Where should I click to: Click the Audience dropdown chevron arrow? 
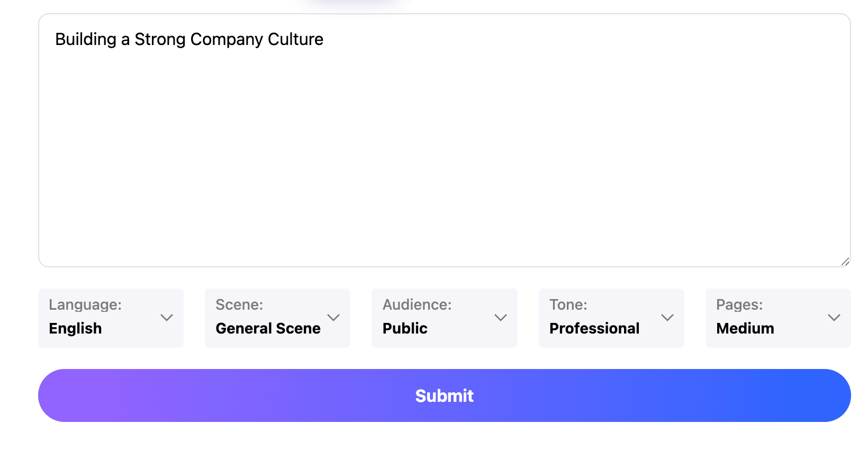point(501,318)
